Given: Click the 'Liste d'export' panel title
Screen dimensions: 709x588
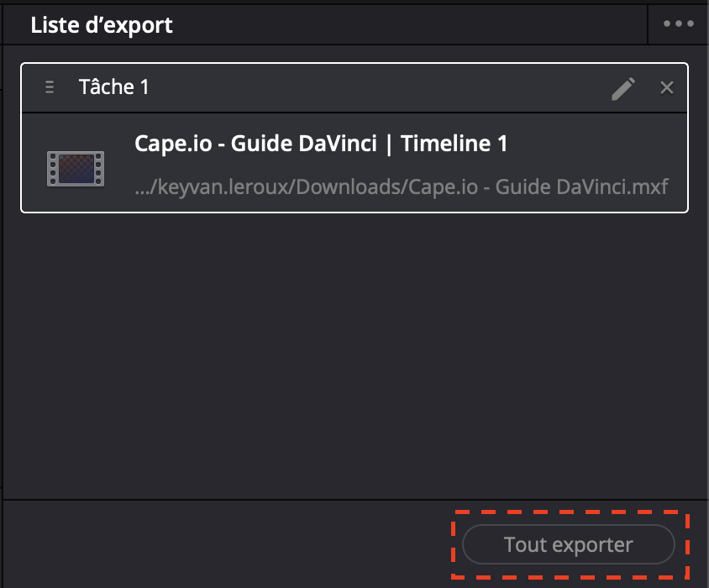Looking at the screenshot, I should [x=101, y=24].
